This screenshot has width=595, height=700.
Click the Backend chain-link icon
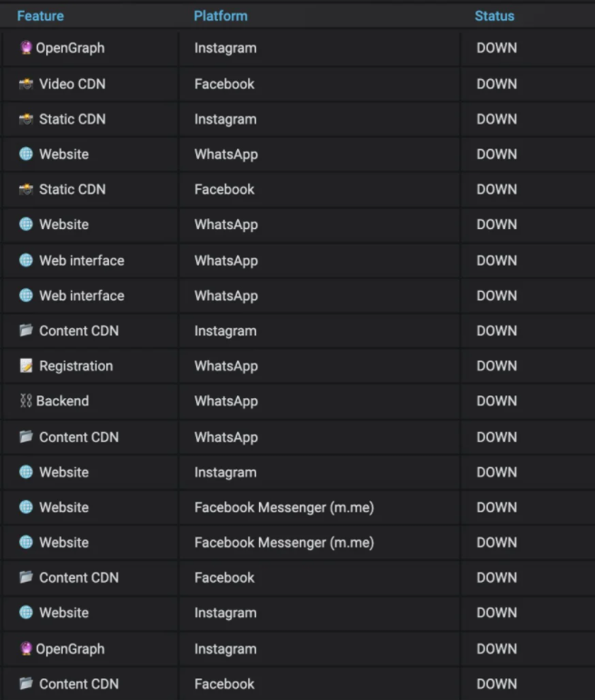pos(25,401)
